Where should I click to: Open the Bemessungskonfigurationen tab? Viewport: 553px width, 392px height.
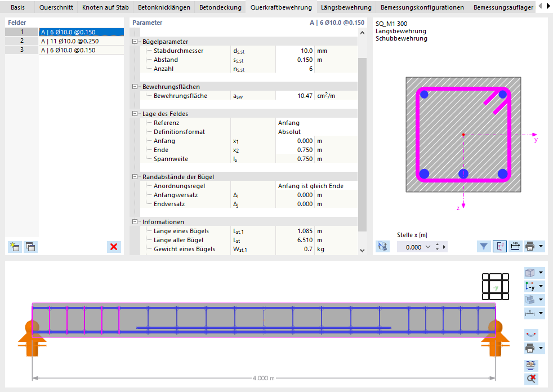pyautogui.click(x=422, y=7)
